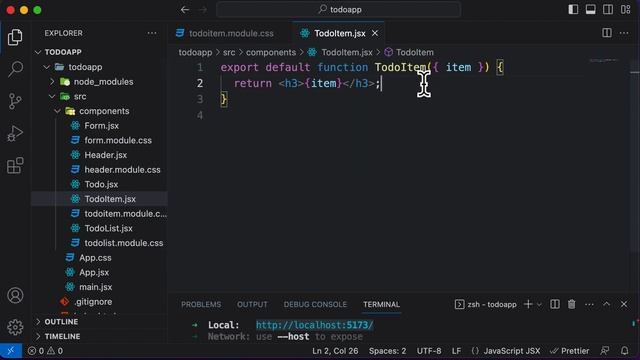Change indentation via Spaces: 2

pyautogui.click(x=387, y=351)
